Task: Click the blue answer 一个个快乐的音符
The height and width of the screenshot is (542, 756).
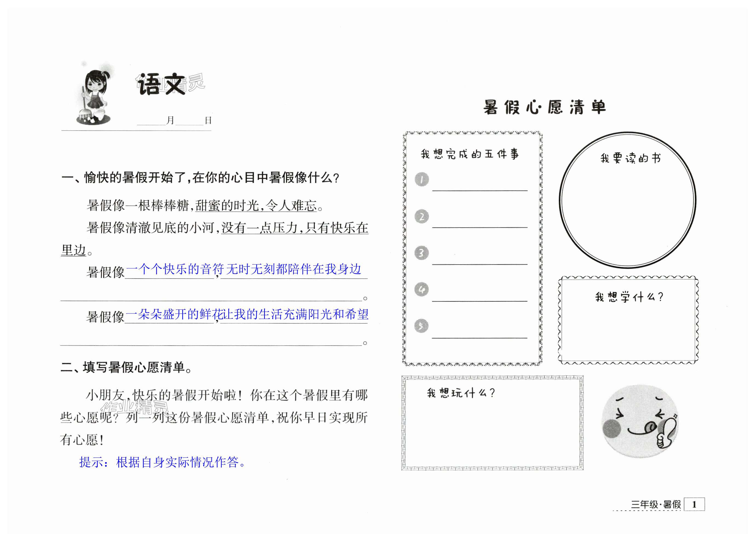Action: [x=175, y=269]
